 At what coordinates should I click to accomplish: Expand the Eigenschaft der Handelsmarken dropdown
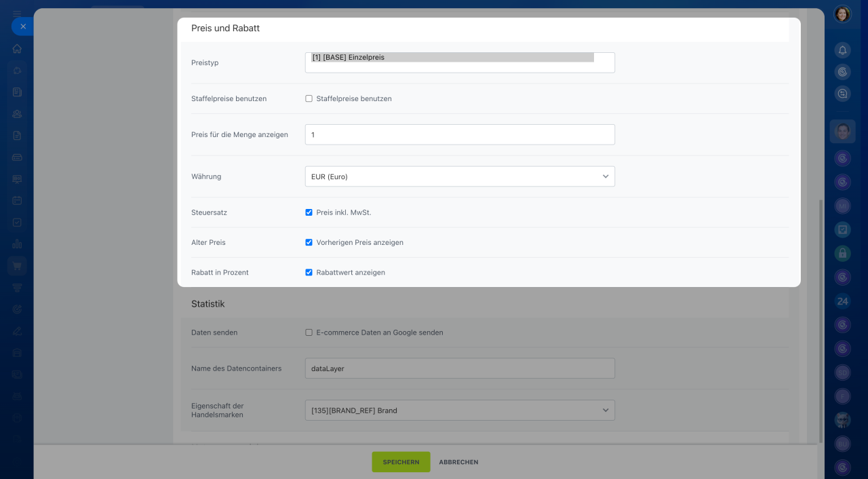click(x=459, y=410)
